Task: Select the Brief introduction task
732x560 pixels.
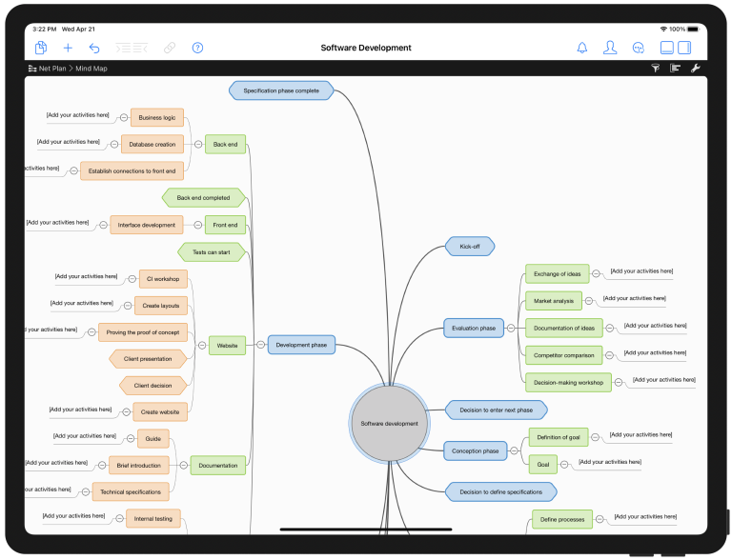Action: click(x=138, y=466)
